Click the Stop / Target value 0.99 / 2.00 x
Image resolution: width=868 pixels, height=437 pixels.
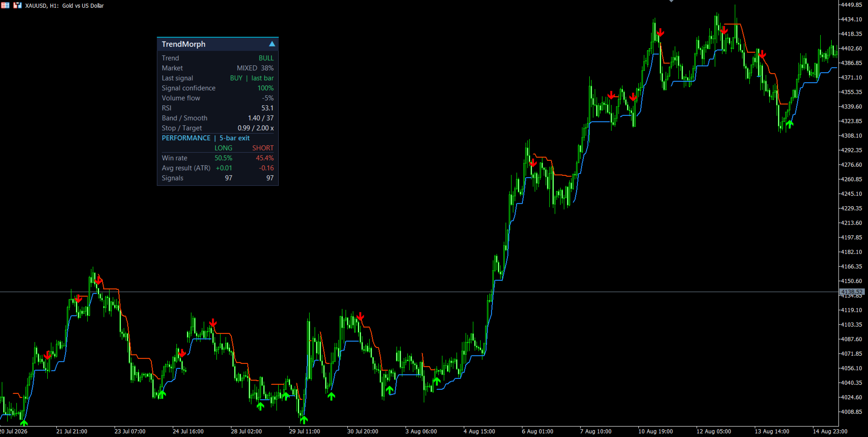pyautogui.click(x=256, y=128)
